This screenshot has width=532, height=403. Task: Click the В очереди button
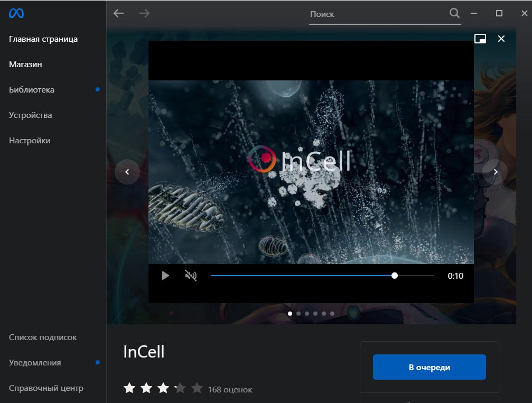click(429, 367)
